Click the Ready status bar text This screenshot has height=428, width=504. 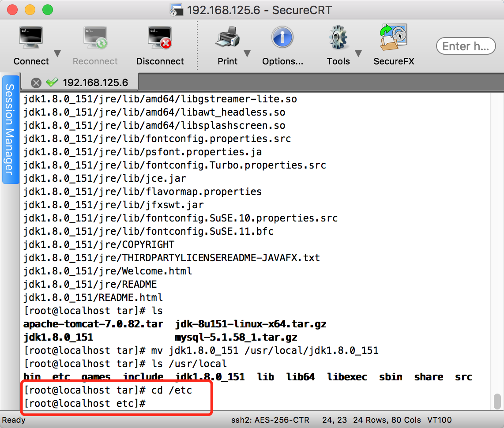click(14, 420)
